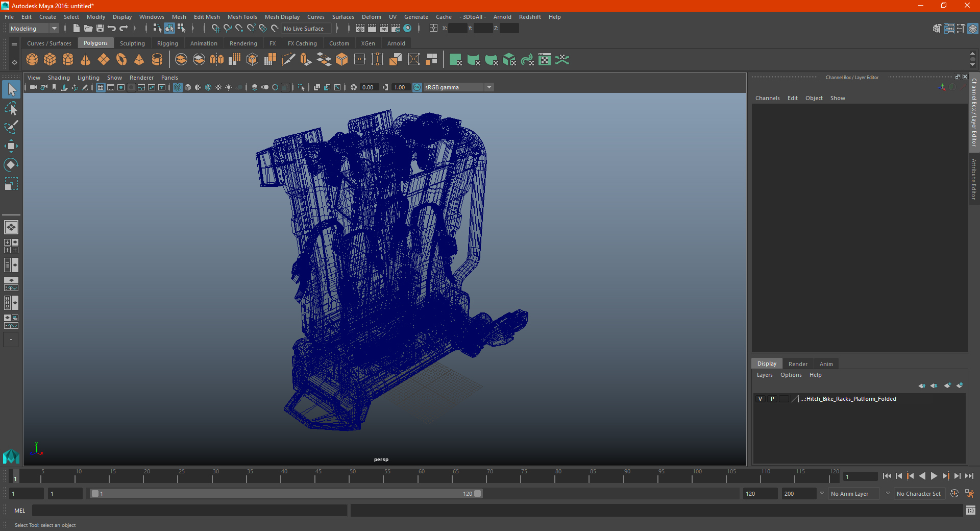Open the shelf options gear menu
980x531 pixels.
(x=14, y=62)
